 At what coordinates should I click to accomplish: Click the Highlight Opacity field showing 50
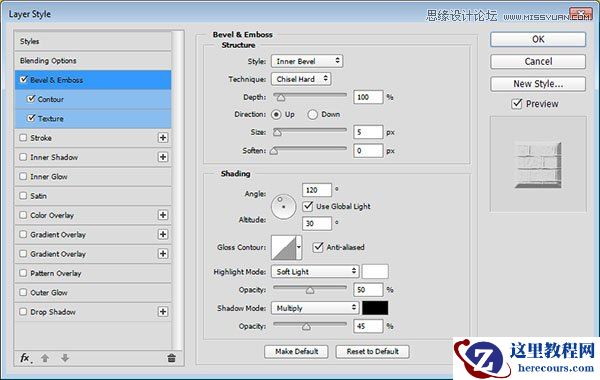(368, 290)
